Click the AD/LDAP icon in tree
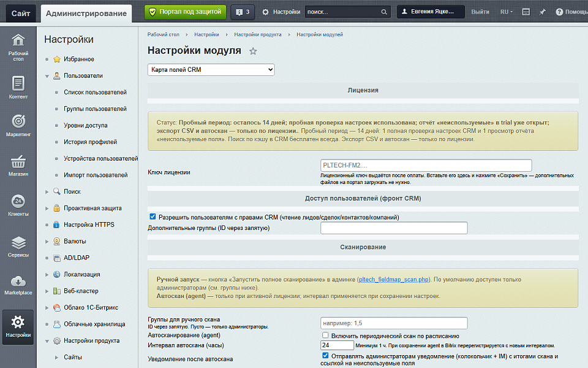Image resolution: width=588 pixels, height=368 pixels. 56,258
